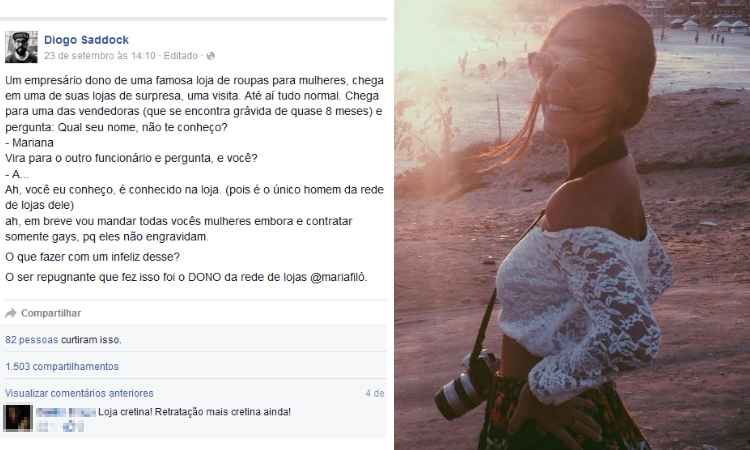Click the like thumb icon under comment

69,426
